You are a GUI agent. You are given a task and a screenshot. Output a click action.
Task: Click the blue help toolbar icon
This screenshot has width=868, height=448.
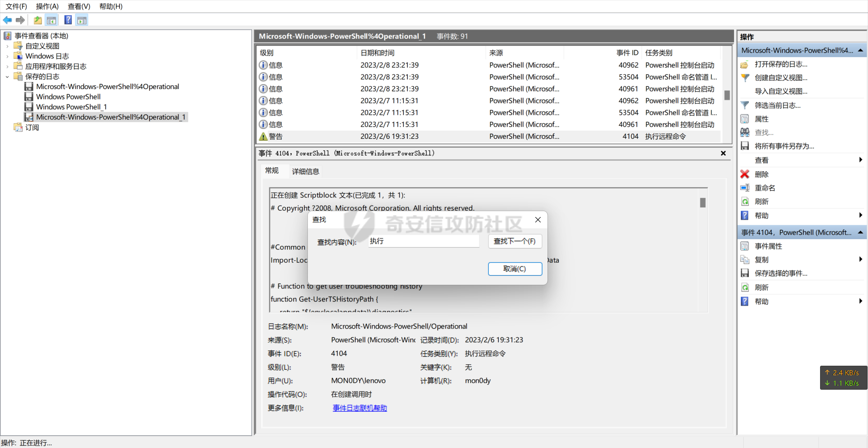(68, 20)
